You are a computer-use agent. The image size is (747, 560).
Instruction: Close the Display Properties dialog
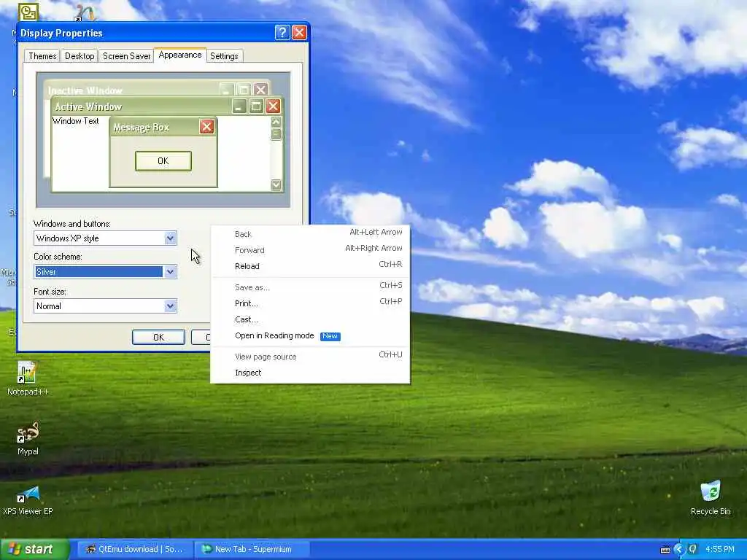[x=299, y=32]
